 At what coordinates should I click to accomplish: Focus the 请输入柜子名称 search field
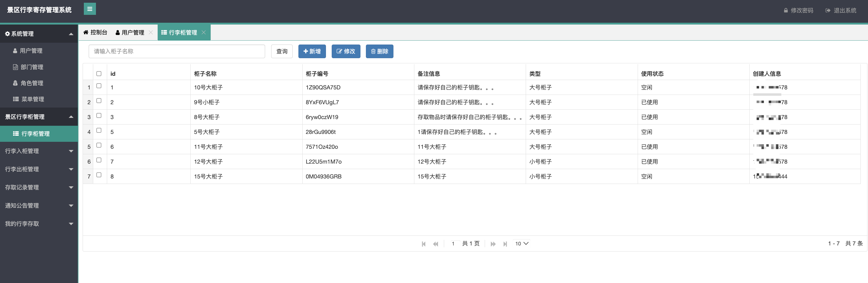tap(177, 51)
